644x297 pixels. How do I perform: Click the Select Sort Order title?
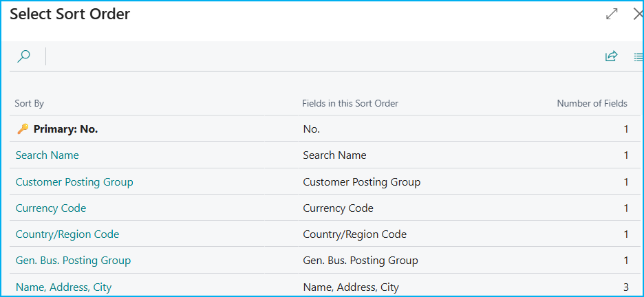coord(69,14)
